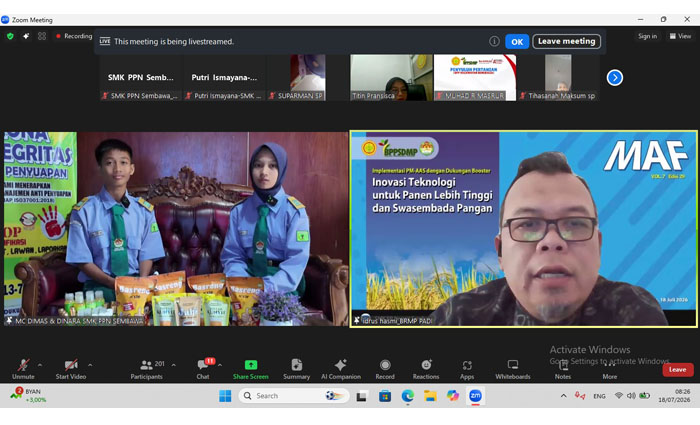Viewport: 700px width, 425px height.
Task: Click the microphone-in-use tray icon
Action: point(579,396)
